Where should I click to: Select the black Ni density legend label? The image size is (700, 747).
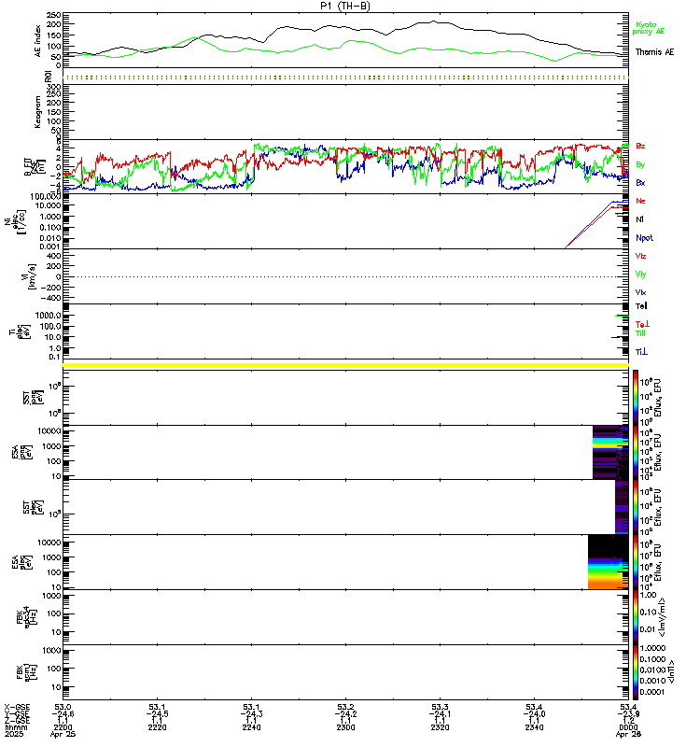coord(639,219)
